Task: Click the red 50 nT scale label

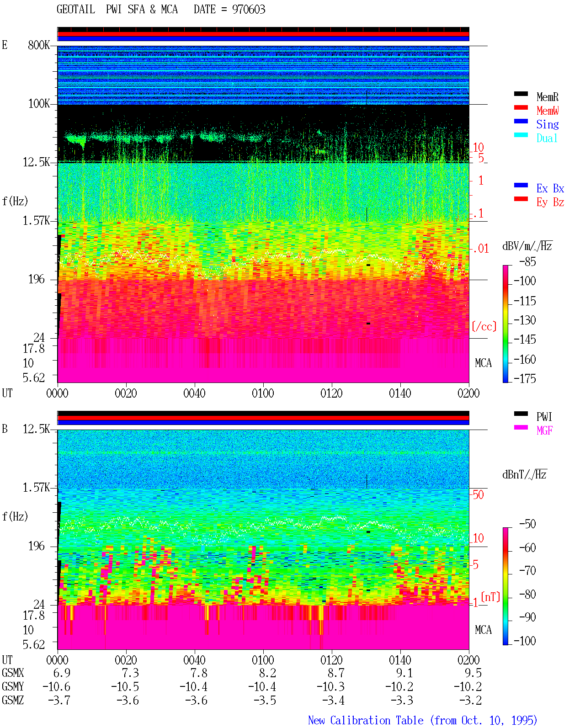Action: click(x=478, y=494)
